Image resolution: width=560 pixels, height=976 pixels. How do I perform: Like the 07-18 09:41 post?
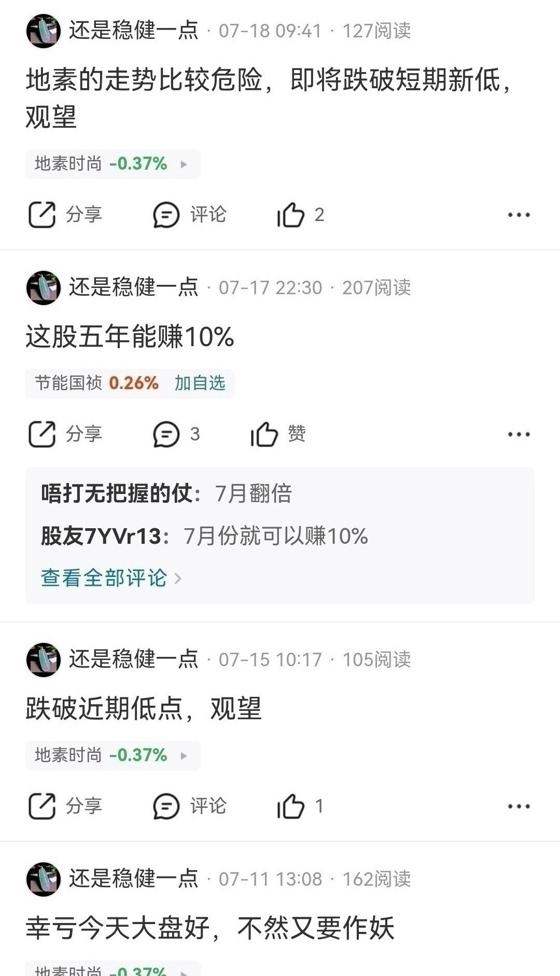(301, 215)
